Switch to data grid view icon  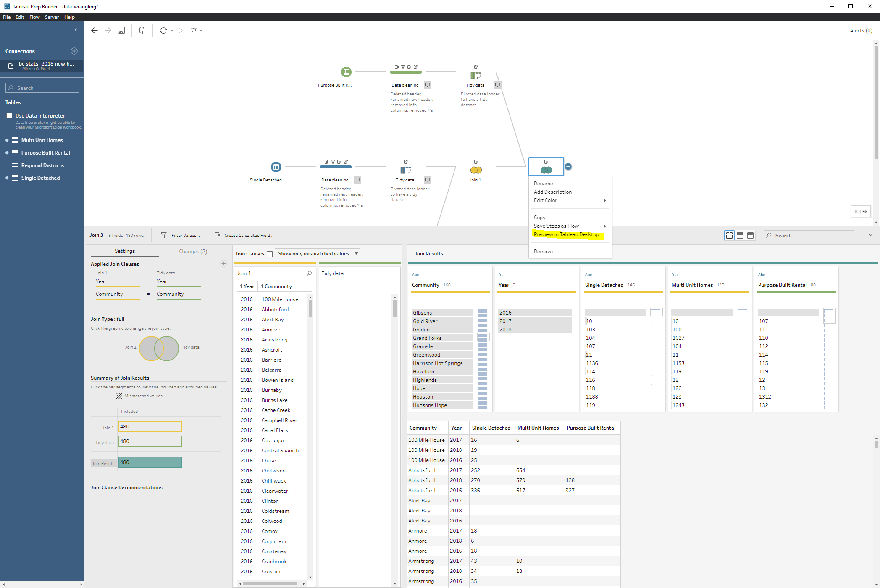click(740, 235)
